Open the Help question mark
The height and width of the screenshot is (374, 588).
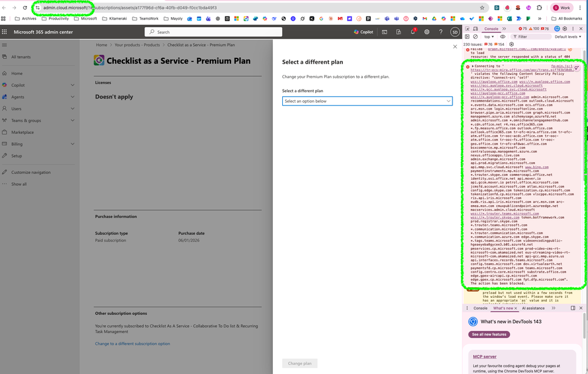point(441,32)
